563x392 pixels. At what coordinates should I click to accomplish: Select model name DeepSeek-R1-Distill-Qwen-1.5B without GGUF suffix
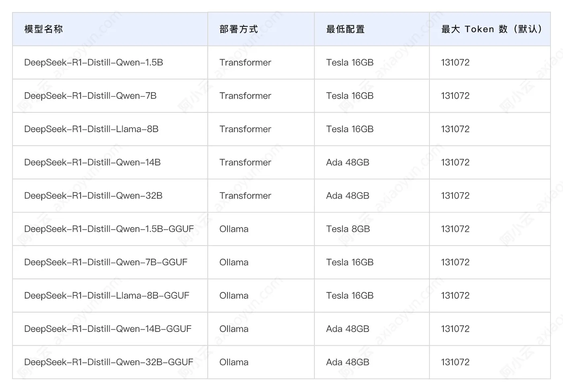coord(94,62)
